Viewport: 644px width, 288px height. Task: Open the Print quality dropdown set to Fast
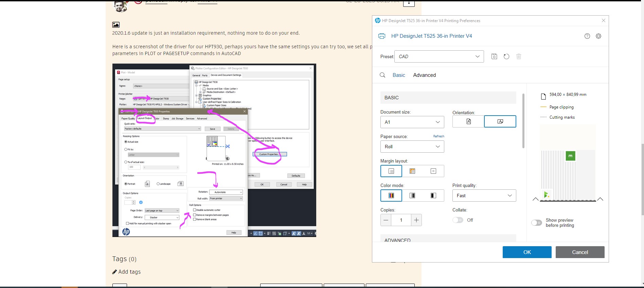tap(484, 196)
